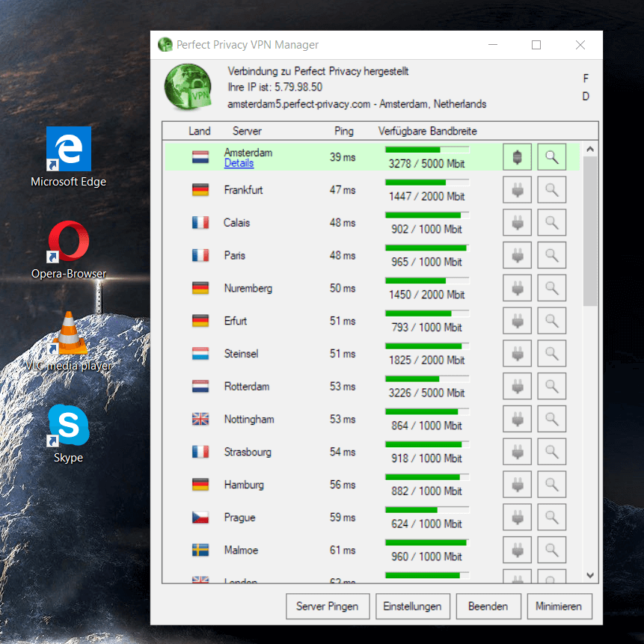This screenshot has height=644, width=644.
Task: Click the amsterdam5.perfect-privacy.com server text
Action: coord(299,104)
